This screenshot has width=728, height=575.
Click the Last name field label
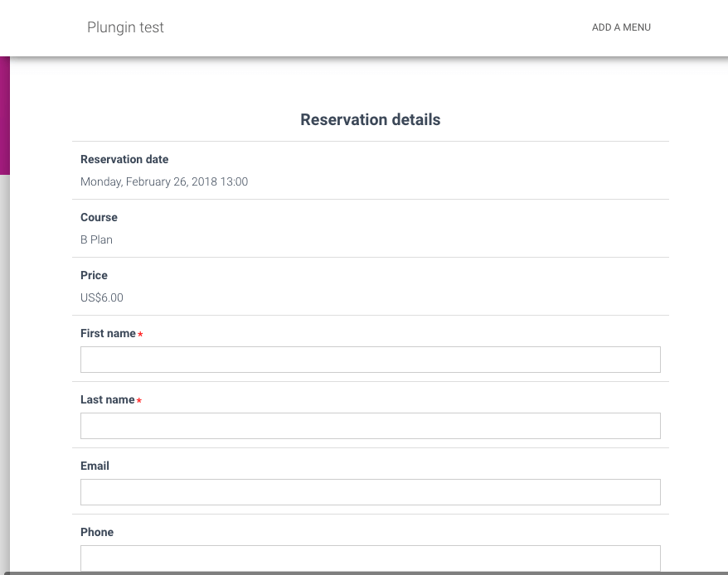point(107,399)
